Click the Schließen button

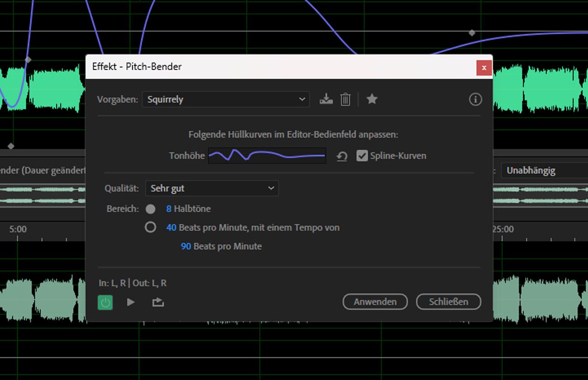point(448,302)
